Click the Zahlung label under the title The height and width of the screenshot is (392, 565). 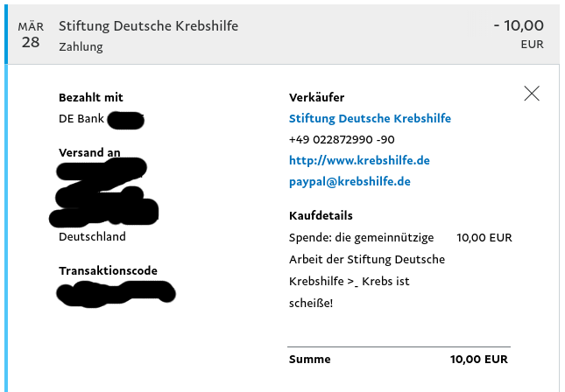[x=81, y=46]
